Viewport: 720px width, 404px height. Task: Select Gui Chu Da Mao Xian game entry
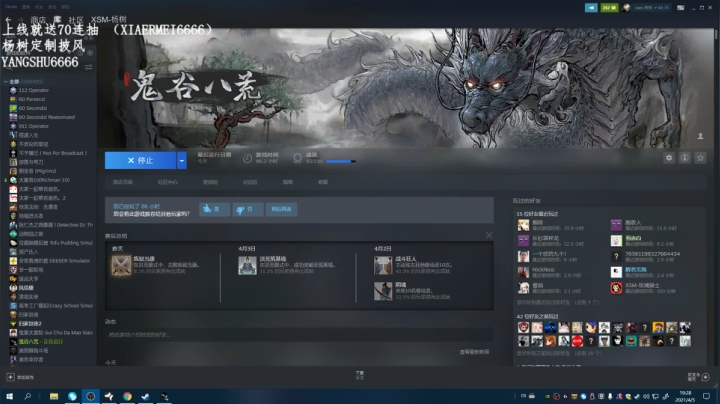[x=56, y=332]
